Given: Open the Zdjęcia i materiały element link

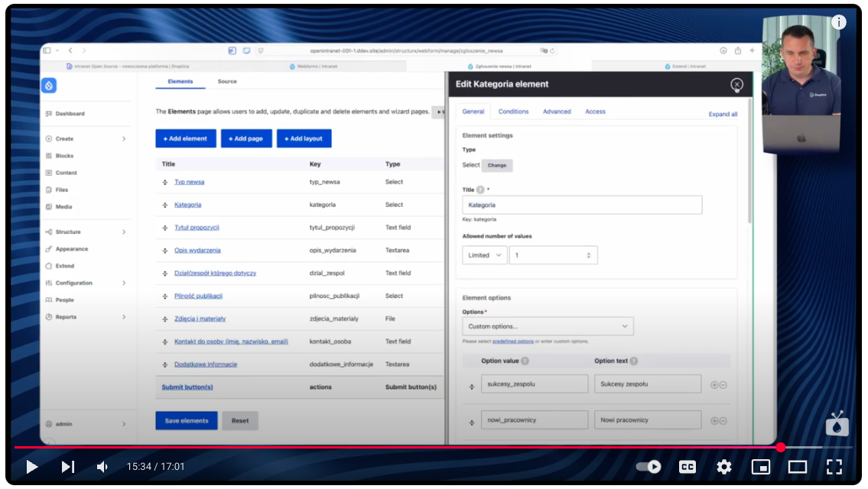Looking at the screenshot, I should pyautogui.click(x=200, y=319).
